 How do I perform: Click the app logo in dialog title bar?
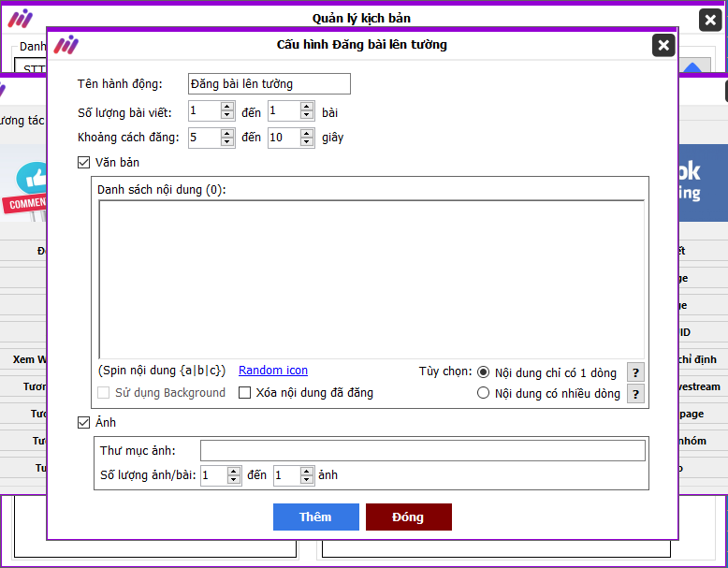point(66,45)
